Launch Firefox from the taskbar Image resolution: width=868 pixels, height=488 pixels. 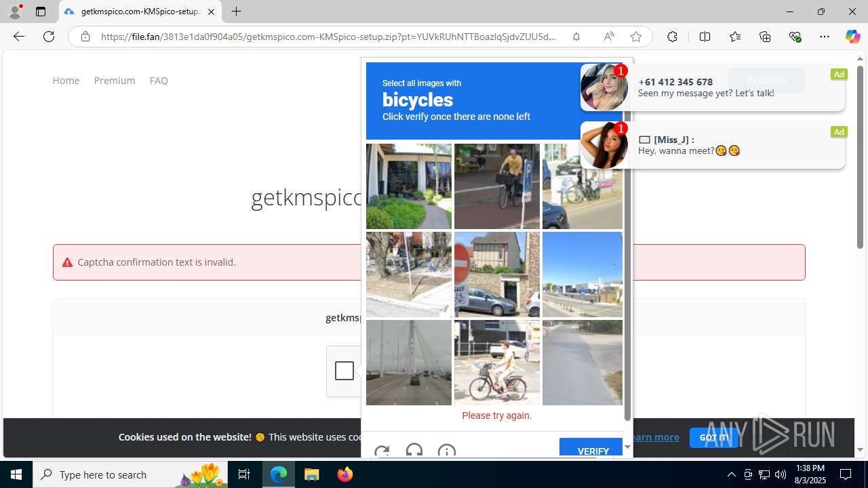pos(345,474)
